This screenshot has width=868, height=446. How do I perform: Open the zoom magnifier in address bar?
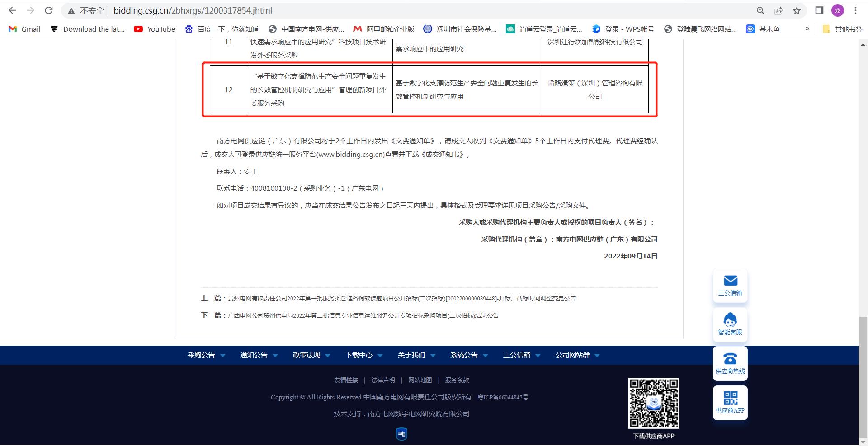point(760,10)
